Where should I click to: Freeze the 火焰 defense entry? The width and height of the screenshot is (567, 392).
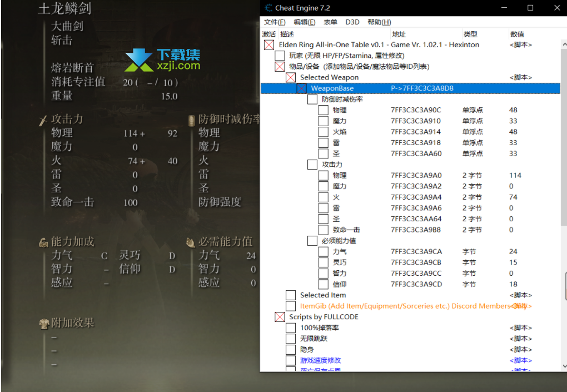(x=324, y=132)
